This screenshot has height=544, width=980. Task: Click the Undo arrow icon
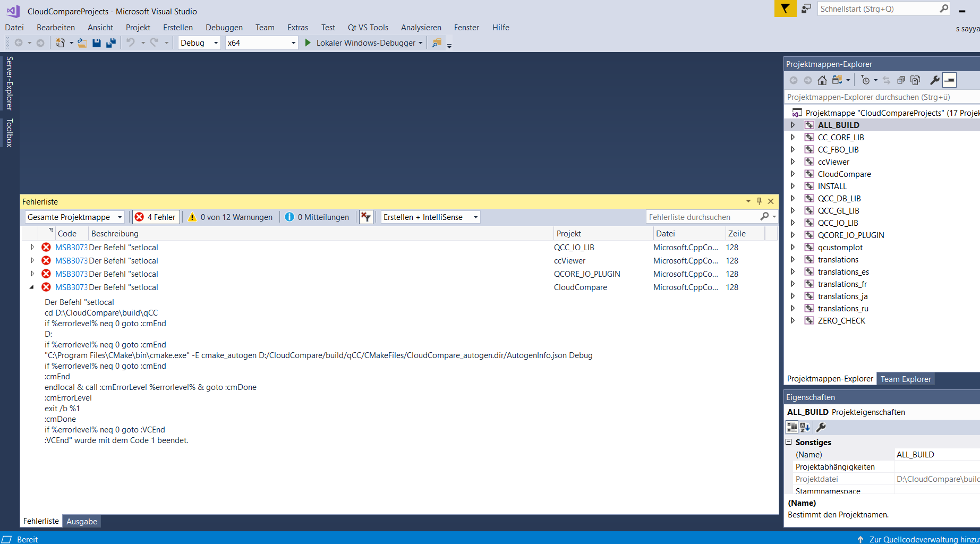point(131,42)
